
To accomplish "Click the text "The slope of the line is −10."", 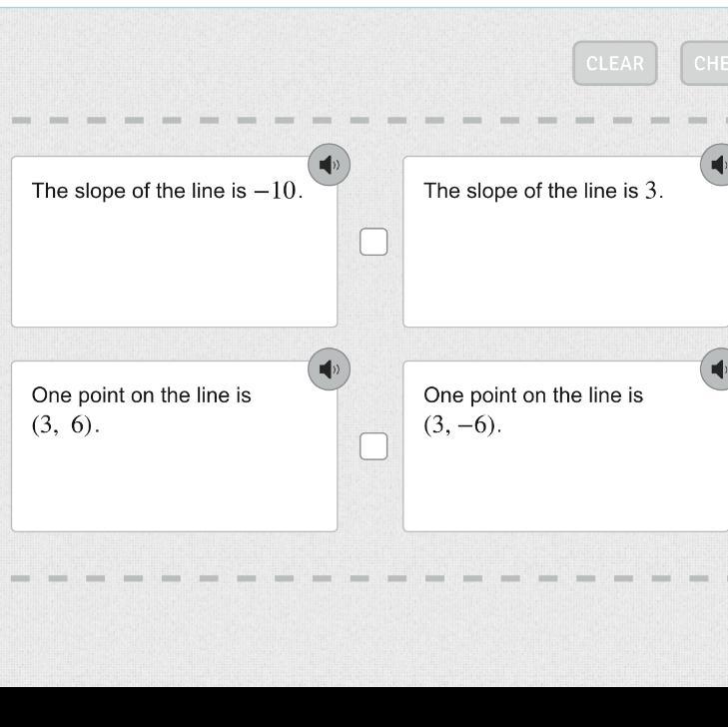I will [x=167, y=191].
